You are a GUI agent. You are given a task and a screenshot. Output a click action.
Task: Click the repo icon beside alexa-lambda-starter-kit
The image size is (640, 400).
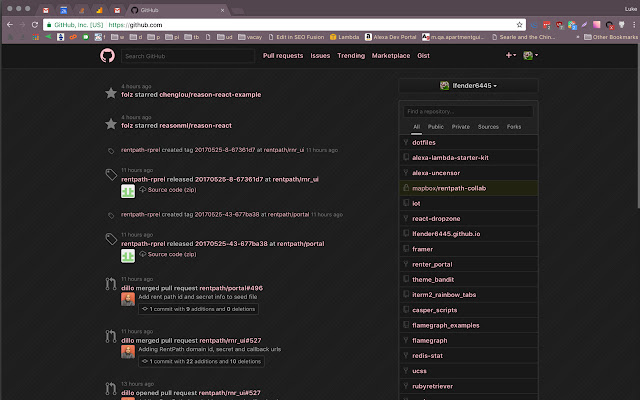click(406, 157)
